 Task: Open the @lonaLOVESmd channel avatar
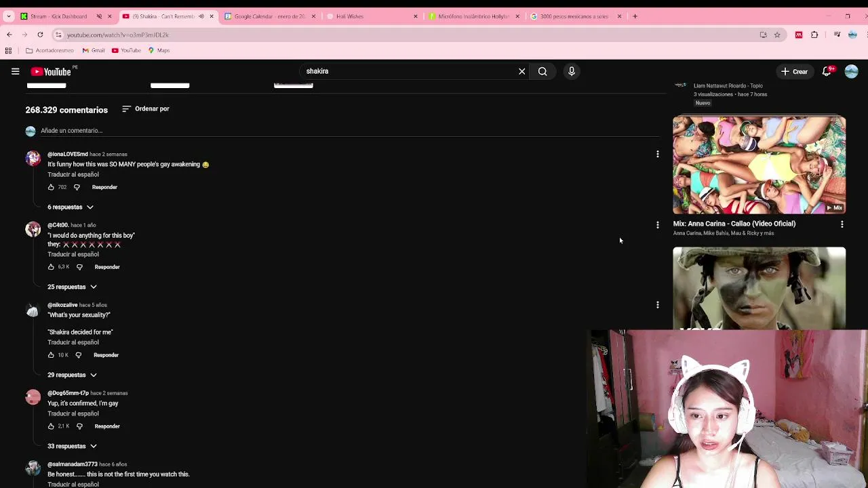click(x=33, y=158)
